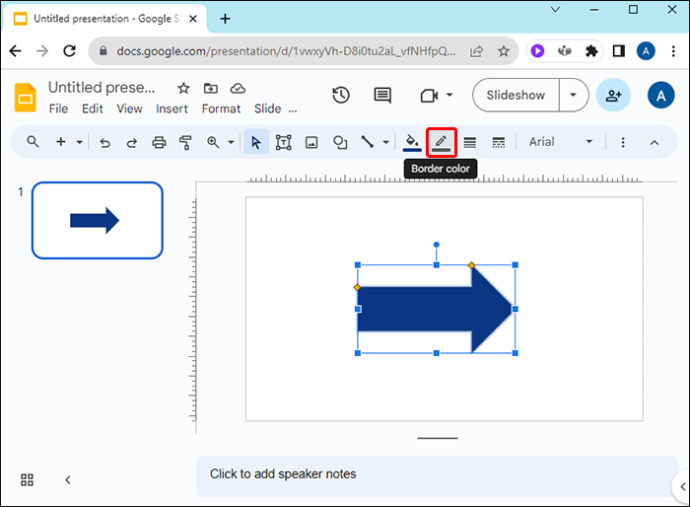Open the Extensions puzzle icon
The image size is (690, 507).
[x=591, y=51]
